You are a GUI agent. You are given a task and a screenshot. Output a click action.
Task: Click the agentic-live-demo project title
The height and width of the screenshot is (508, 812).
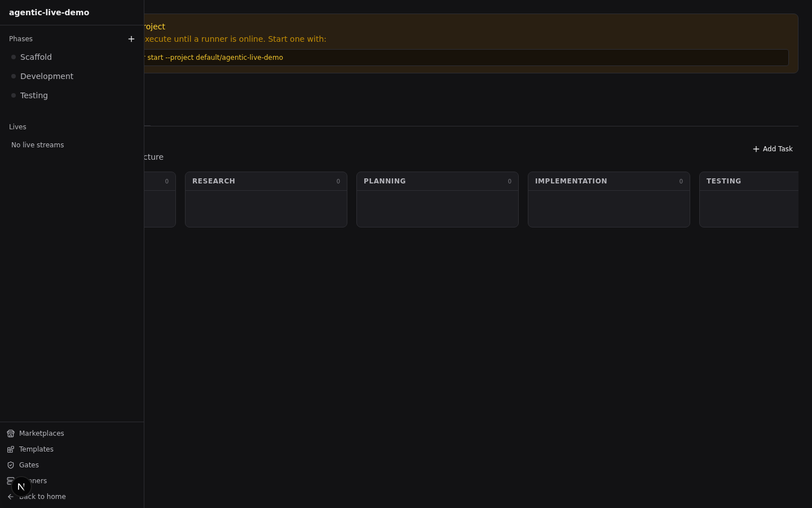point(49,12)
